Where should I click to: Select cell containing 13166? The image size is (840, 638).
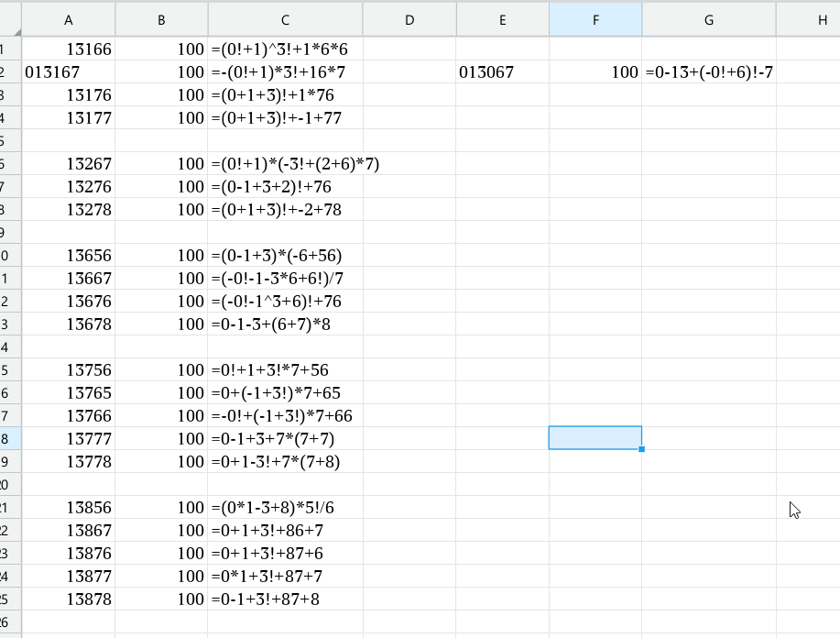click(69, 49)
